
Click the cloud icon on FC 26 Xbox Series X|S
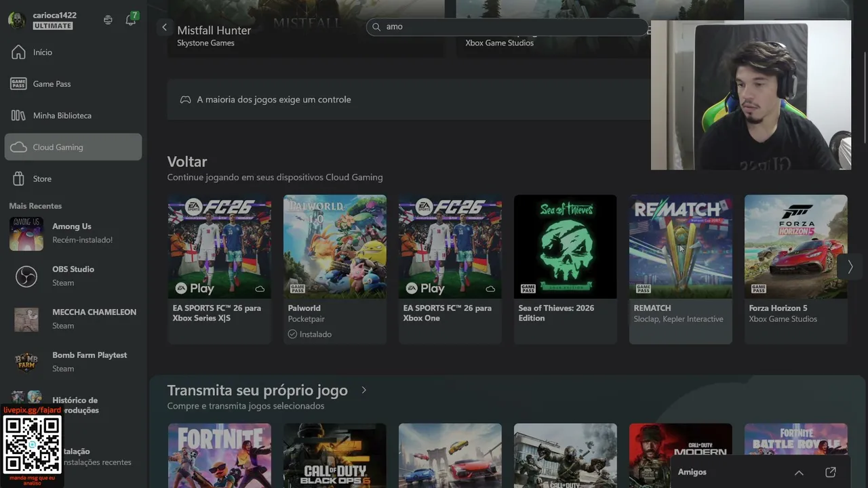click(260, 289)
